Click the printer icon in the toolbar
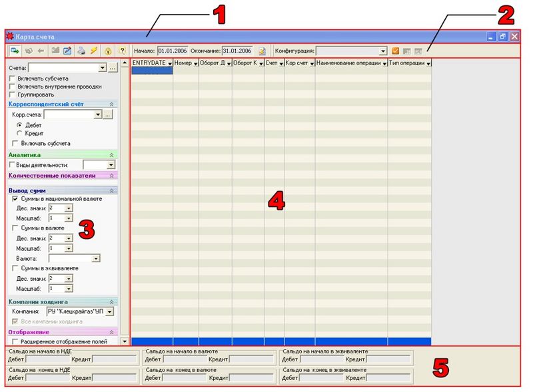533x392 pixels. coord(81,51)
